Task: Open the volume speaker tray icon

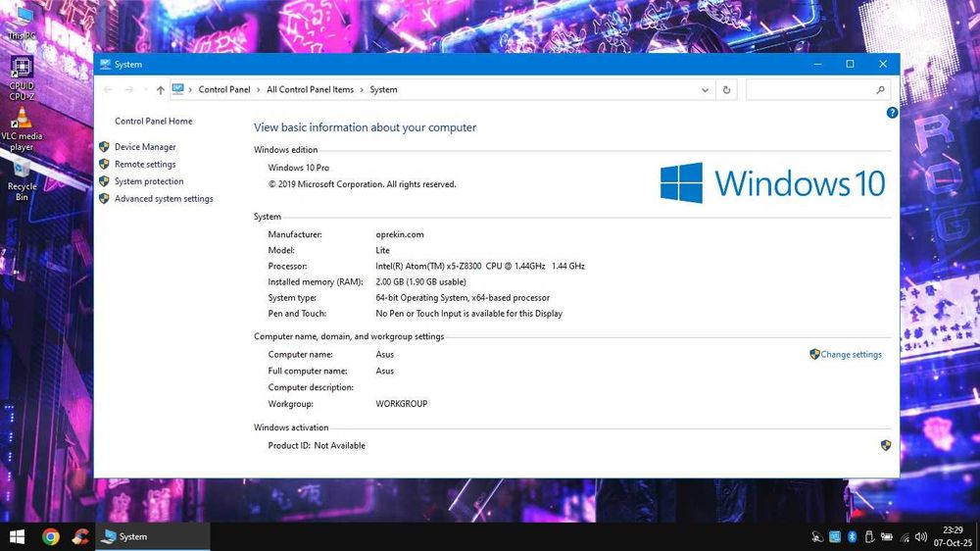Action: [x=920, y=536]
